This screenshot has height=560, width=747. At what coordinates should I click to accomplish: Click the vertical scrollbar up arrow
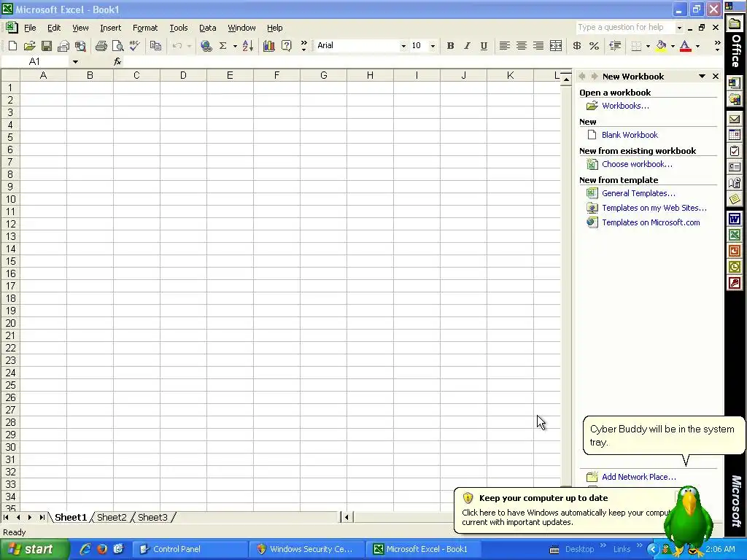pyautogui.click(x=566, y=79)
